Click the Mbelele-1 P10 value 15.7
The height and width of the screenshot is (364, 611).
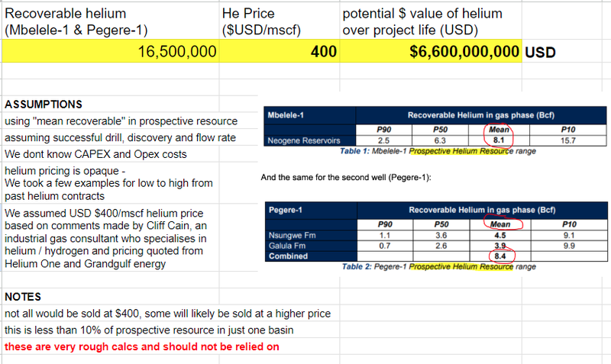click(x=568, y=140)
